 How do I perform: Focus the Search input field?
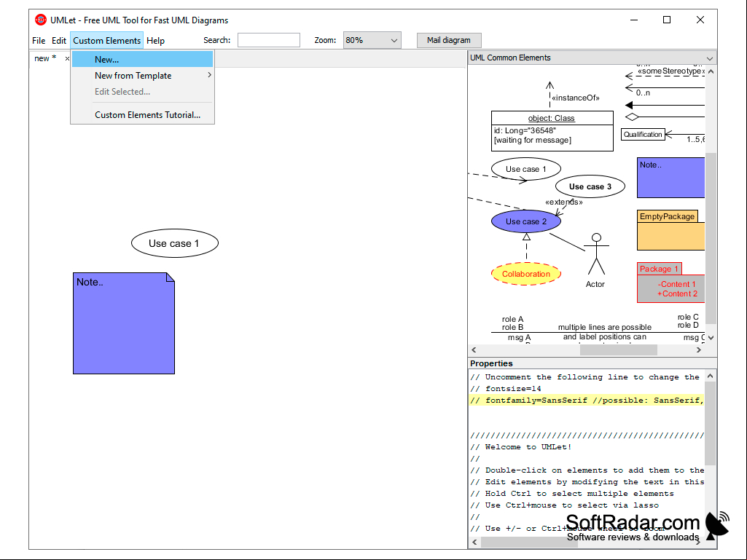(x=269, y=40)
